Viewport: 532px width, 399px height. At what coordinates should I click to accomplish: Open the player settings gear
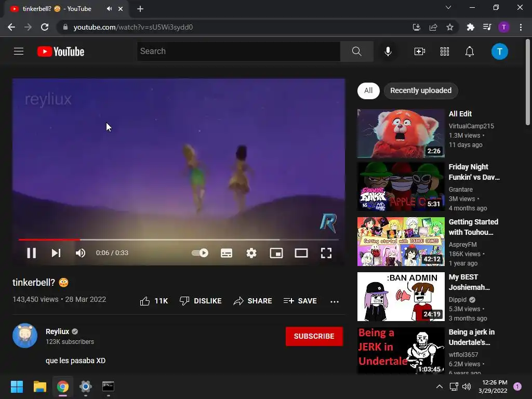(251, 253)
